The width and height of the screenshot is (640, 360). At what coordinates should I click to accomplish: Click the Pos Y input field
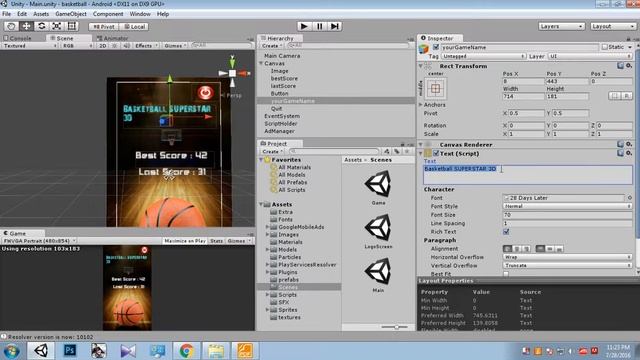tap(567, 81)
